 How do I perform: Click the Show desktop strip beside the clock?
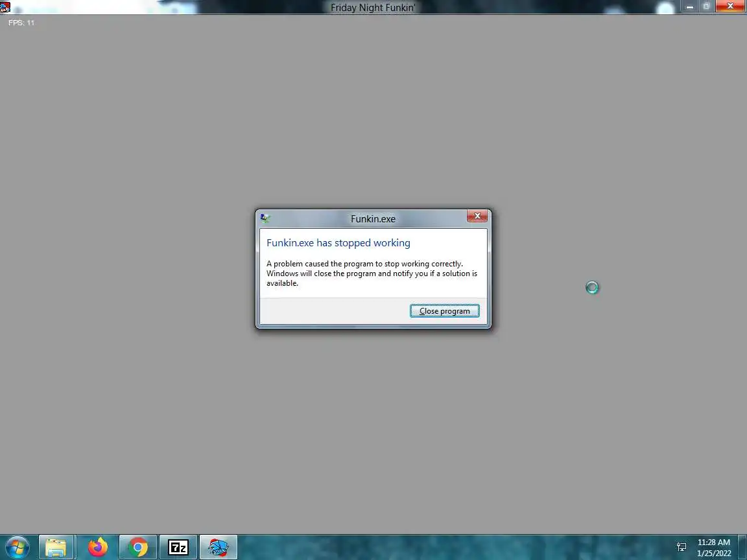pos(742,547)
